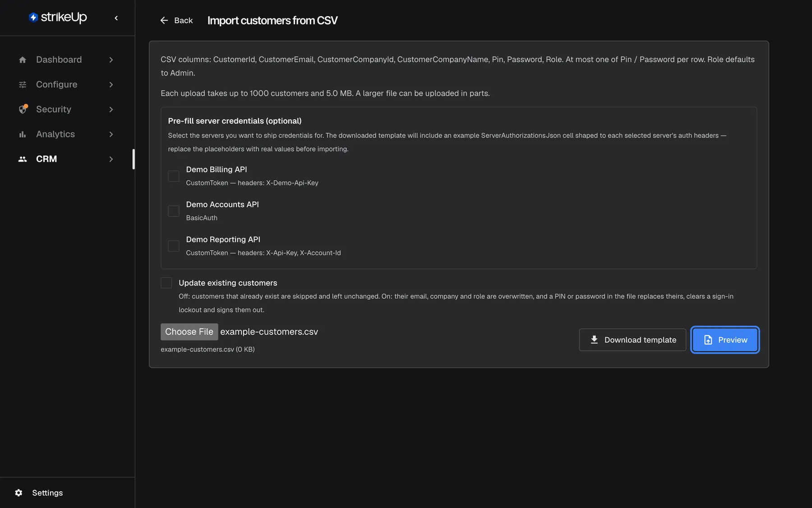The height and width of the screenshot is (508, 812).
Task: Click the Configure sliders icon
Action: (23, 84)
